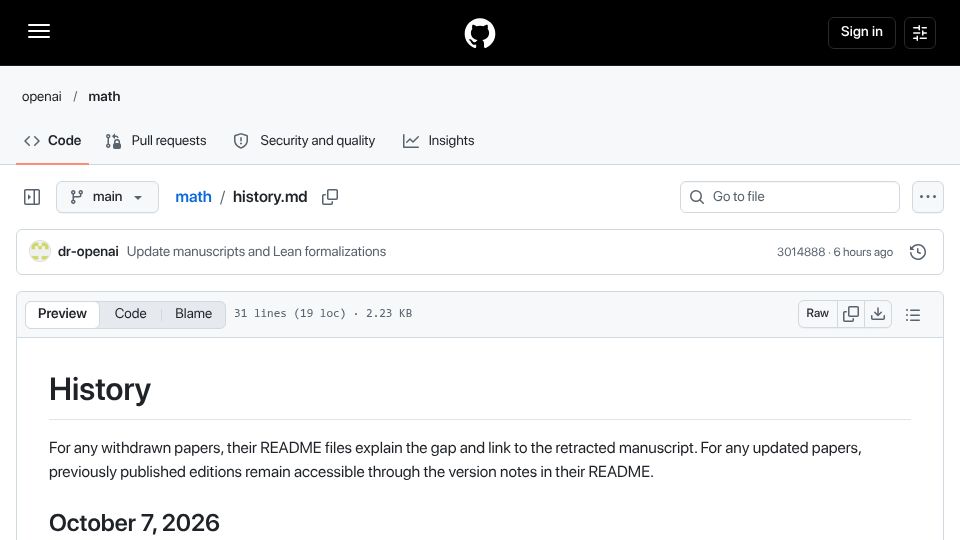The height and width of the screenshot is (540, 960).
Task: Open the math repository link in header
Action: coord(104,97)
